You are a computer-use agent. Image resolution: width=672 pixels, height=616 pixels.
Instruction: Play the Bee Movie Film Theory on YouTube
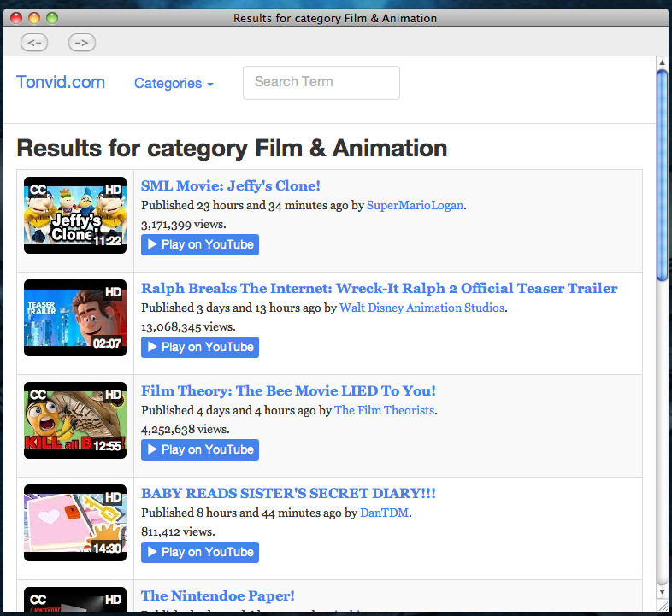pyautogui.click(x=200, y=449)
